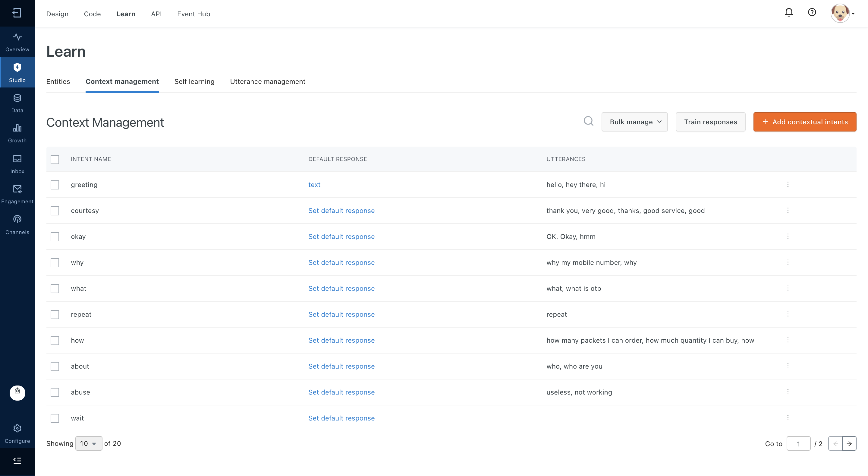Check the courtesy intent checkbox

point(55,211)
